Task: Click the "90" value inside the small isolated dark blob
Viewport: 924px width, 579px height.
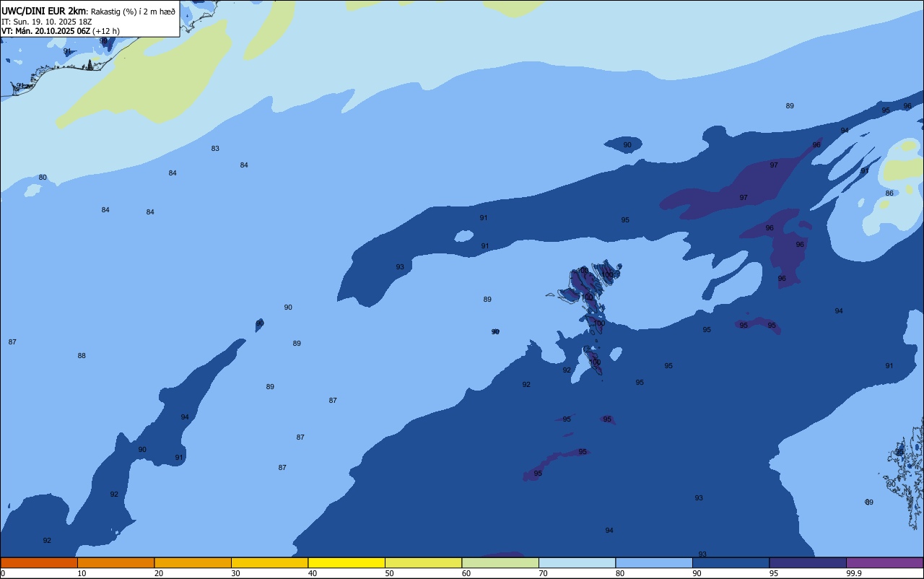Action: click(627, 145)
